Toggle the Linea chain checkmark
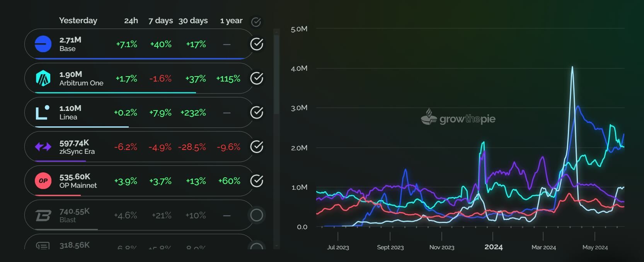This screenshot has width=644, height=262. (x=257, y=112)
